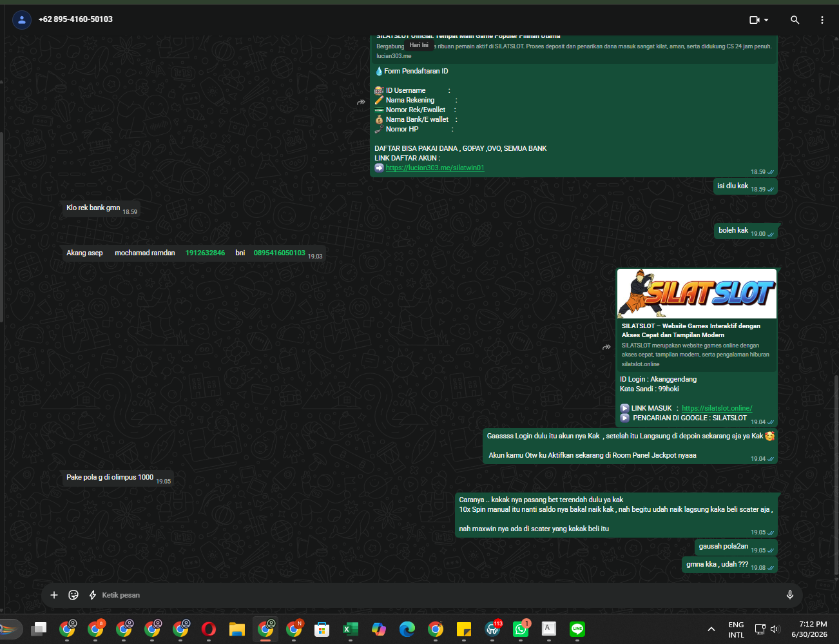Click the phone number 0895416050103

click(279, 253)
